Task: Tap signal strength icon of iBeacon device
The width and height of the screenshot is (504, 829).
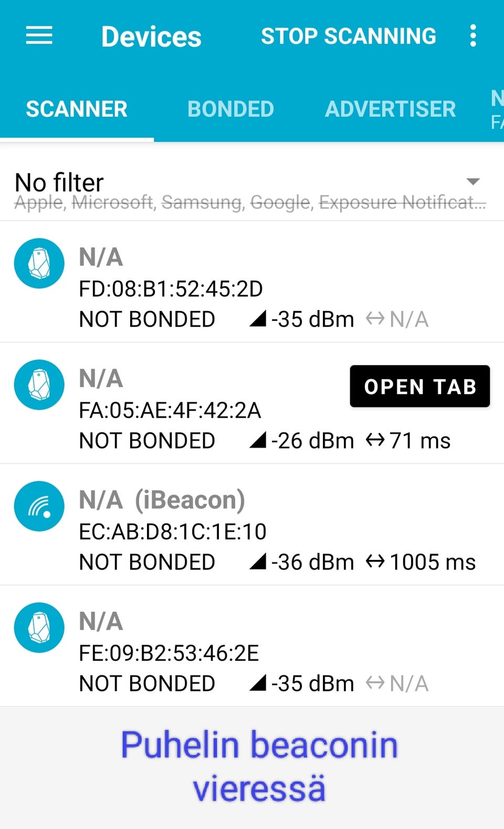Action: (x=258, y=562)
